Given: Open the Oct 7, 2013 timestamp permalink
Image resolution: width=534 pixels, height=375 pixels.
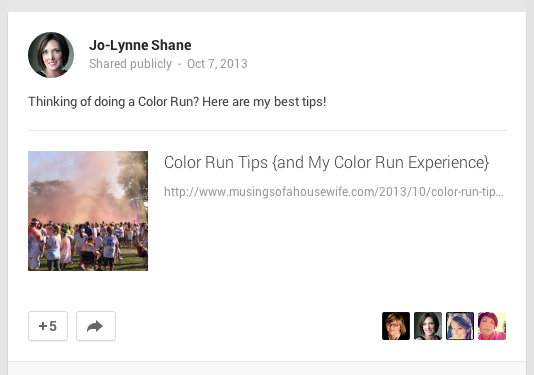Looking at the screenshot, I should (217, 64).
